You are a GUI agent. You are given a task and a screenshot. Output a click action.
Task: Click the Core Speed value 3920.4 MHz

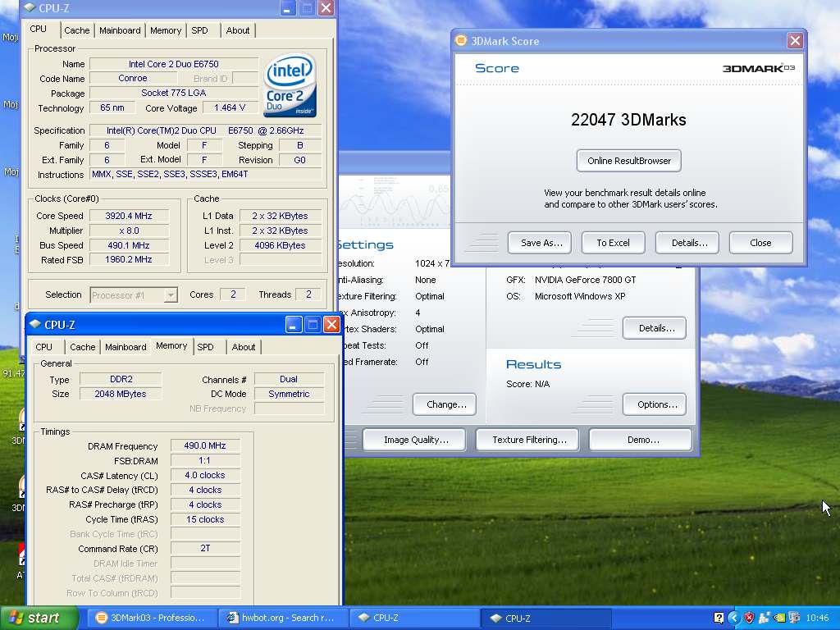coord(129,216)
